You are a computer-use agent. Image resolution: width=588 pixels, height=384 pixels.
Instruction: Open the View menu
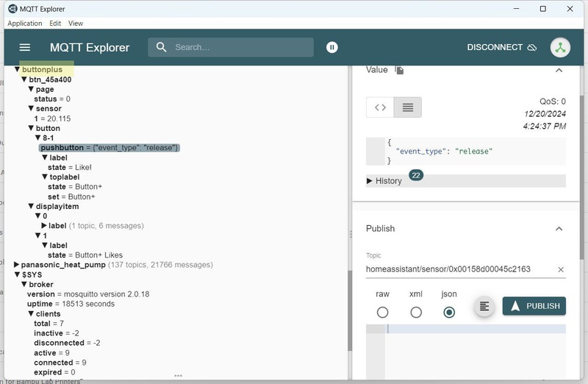(76, 24)
